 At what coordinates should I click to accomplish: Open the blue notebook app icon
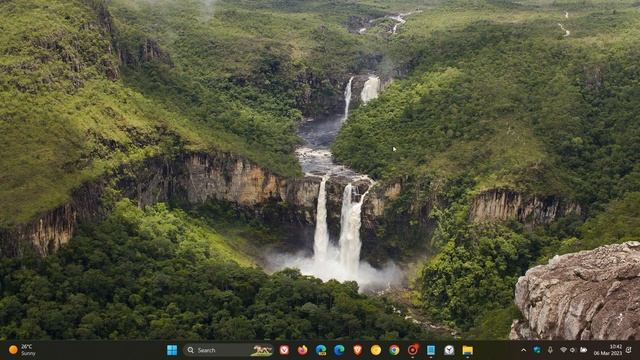pyautogui.click(x=431, y=350)
